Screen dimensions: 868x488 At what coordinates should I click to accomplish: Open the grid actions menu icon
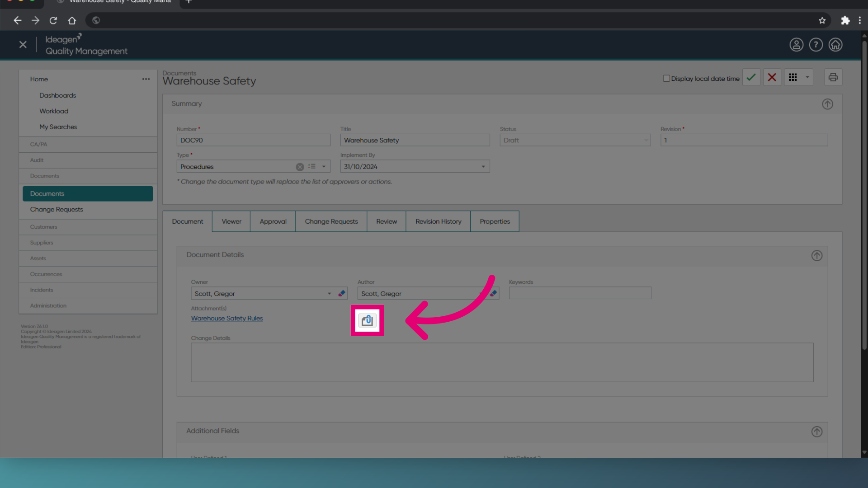tap(793, 77)
